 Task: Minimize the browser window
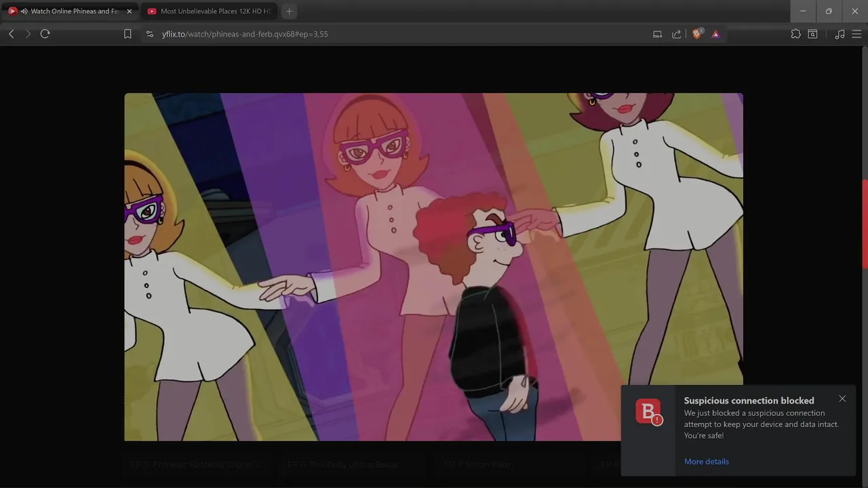(803, 11)
